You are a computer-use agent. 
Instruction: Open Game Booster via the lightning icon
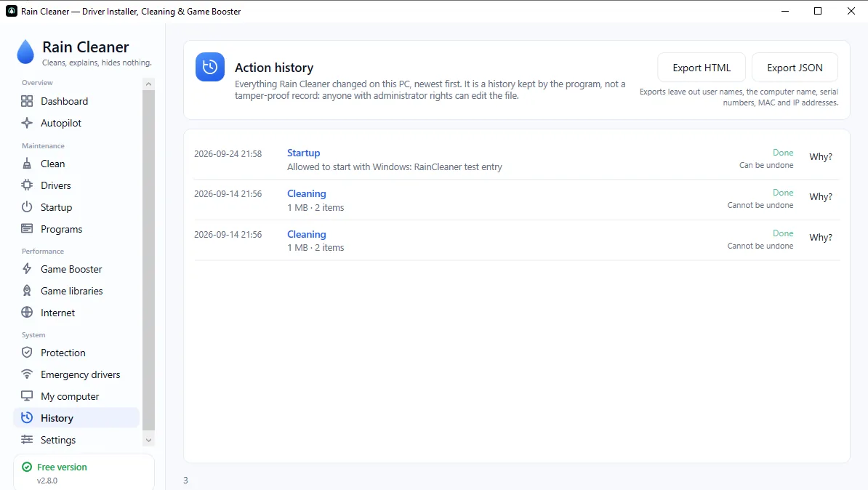[x=27, y=269]
